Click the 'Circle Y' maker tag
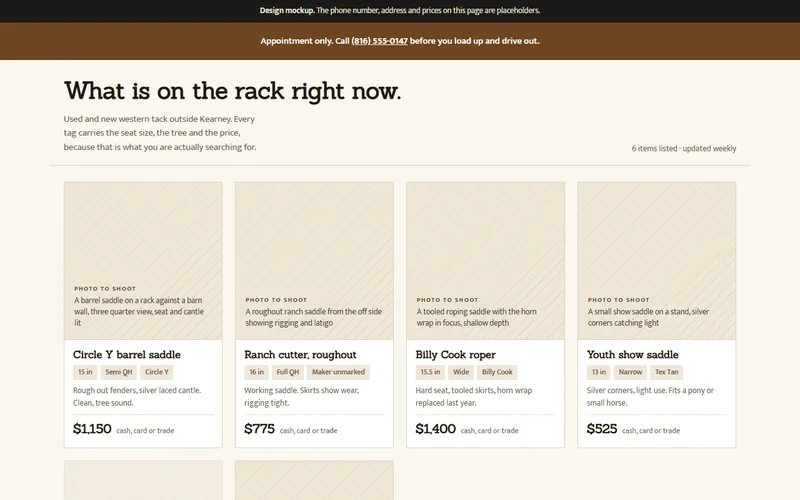Viewport: 800px width, 500px height. click(x=157, y=372)
